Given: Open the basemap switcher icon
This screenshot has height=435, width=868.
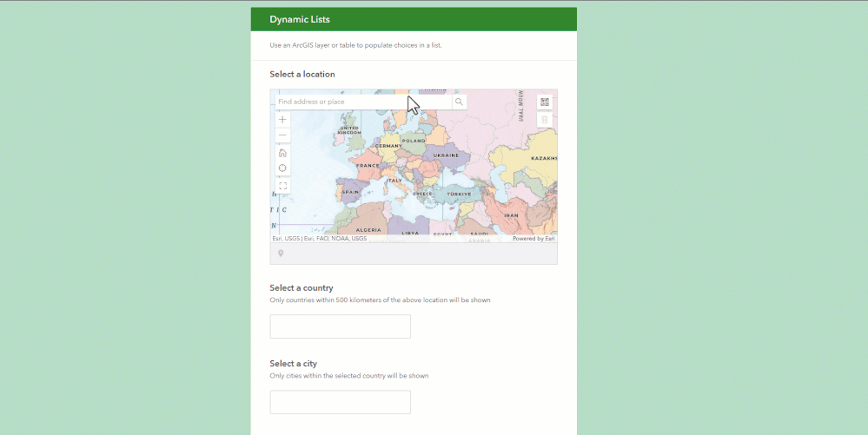Looking at the screenshot, I should (x=545, y=102).
